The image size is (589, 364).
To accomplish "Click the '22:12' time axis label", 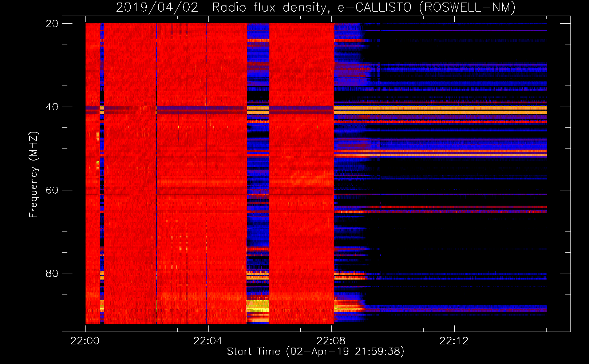I will pyautogui.click(x=454, y=341).
